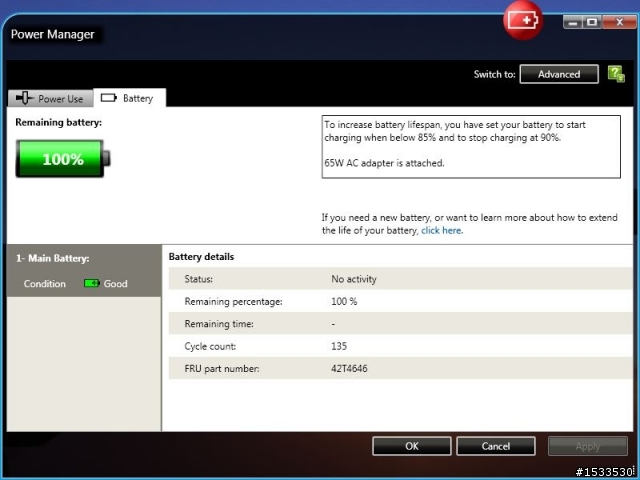Viewport: 640px width, 480px height.
Task: Click '65W AC adapter is attached.' text
Action: click(384, 163)
